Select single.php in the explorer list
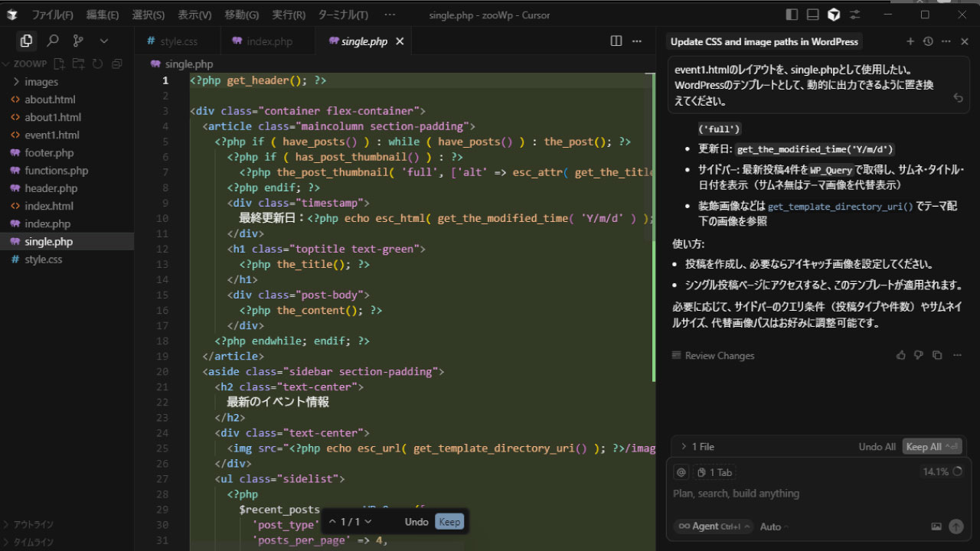This screenshot has height=551, width=980. pyautogui.click(x=67, y=241)
